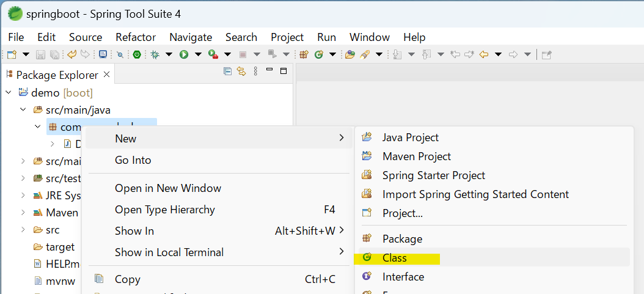Open the Refactor menu

[x=136, y=37]
